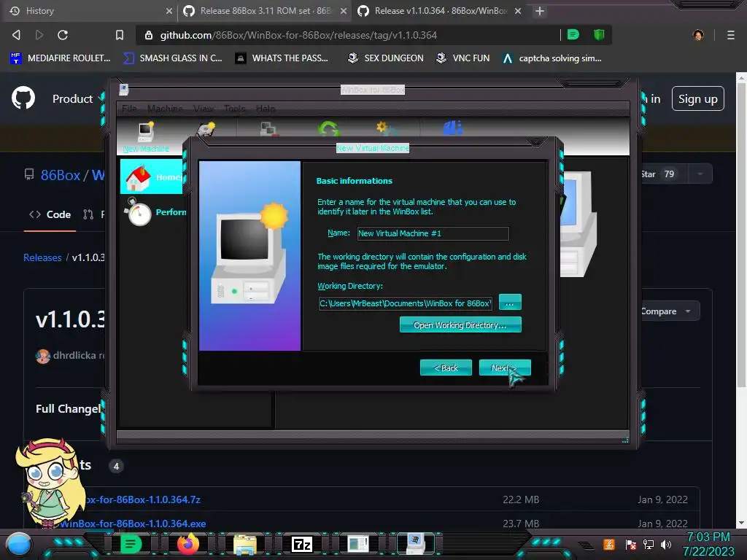Click the green refresh arrows toolbar icon in WinBox
The height and width of the screenshot is (560, 747).
tap(328, 129)
